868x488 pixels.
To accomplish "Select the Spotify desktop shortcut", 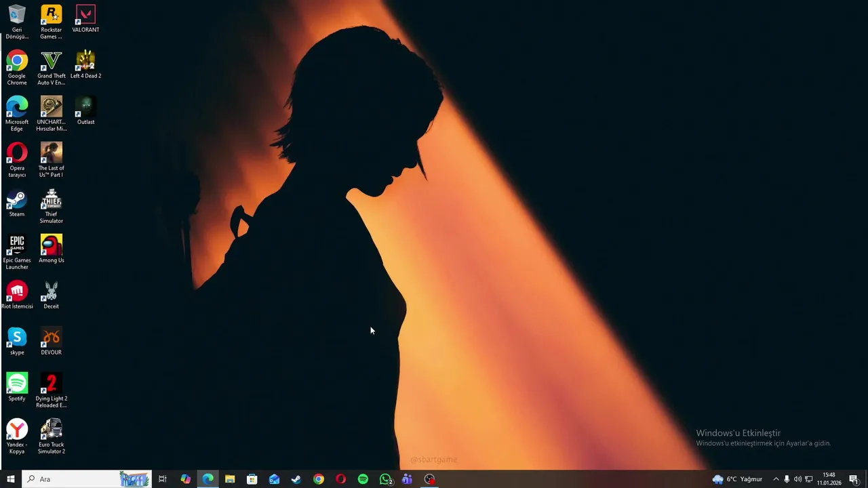I will [17, 388].
